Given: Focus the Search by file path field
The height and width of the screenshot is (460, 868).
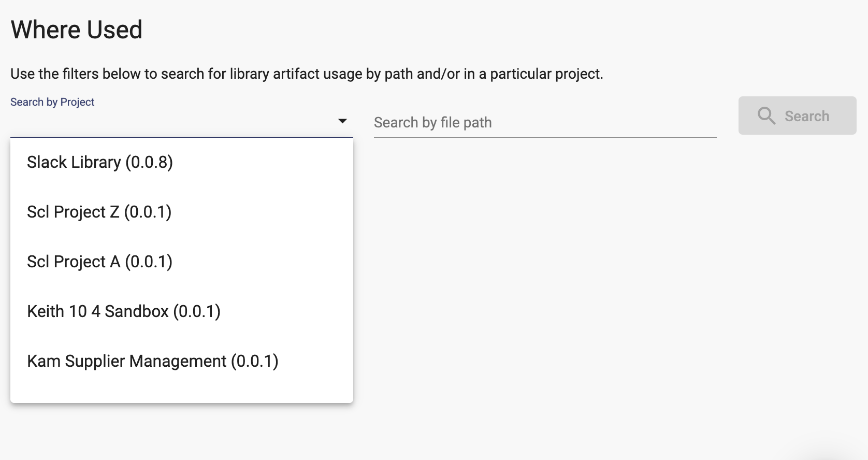Looking at the screenshot, I should 545,123.
